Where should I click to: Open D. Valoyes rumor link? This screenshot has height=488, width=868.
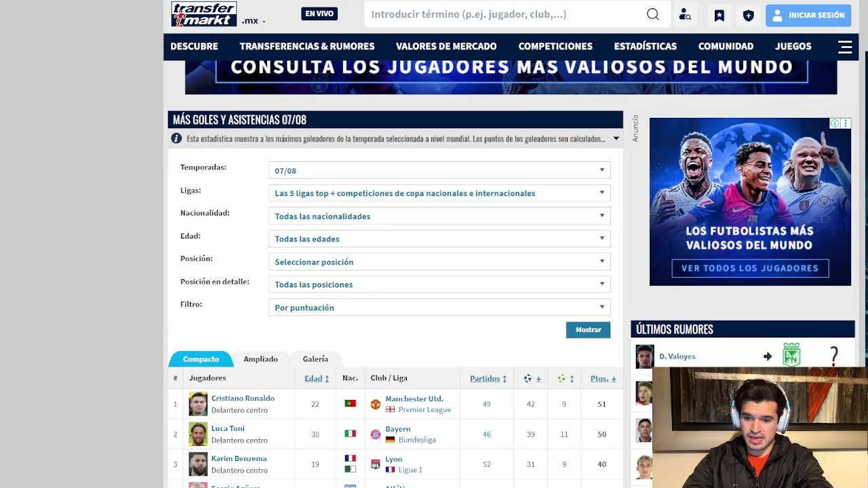677,357
